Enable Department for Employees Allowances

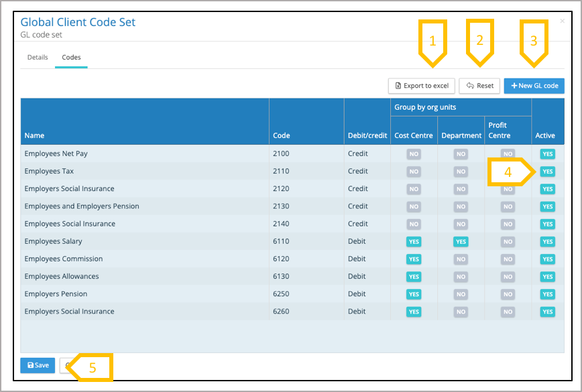pyautogui.click(x=461, y=276)
